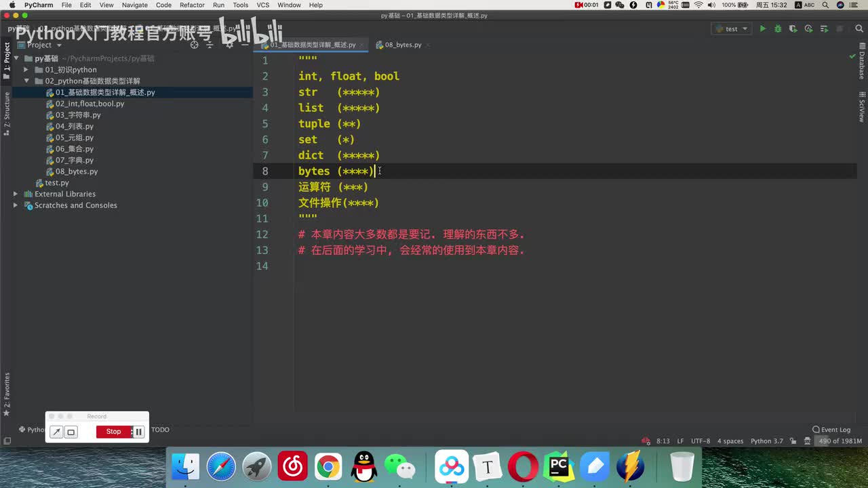Open the TODO tool window
Image resolution: width=868 pixels, height=488 pixels.
160,430
